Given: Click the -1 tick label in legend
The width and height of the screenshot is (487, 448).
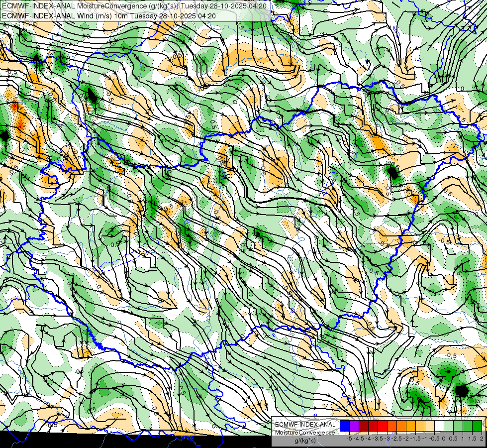Looking at the screenshot, I should [x=425, y=439].
